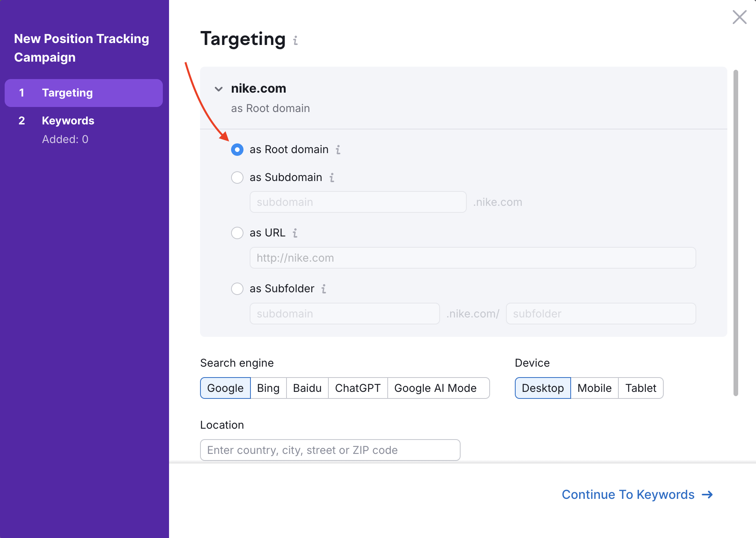Choose "as Subfolder" as the target type

pyautogui.click(x=237, y=289)
